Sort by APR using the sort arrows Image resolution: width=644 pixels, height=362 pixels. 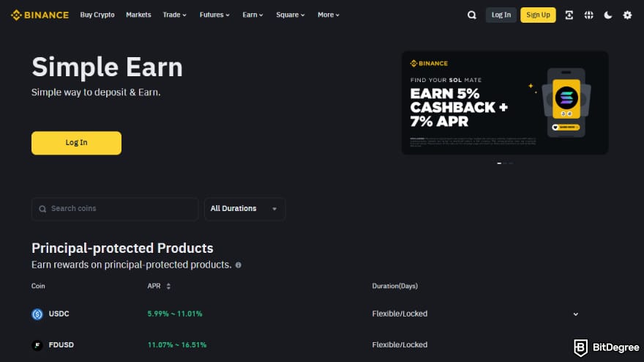168,287
